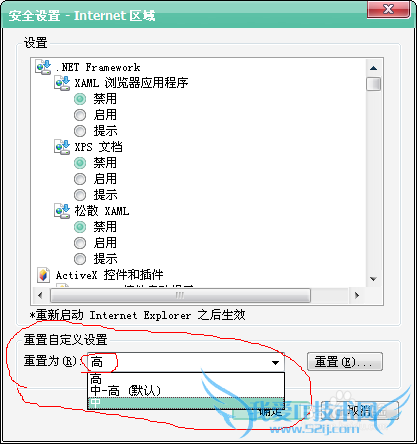Click the vertical scrollbar thumb

(x=373, y=84)
